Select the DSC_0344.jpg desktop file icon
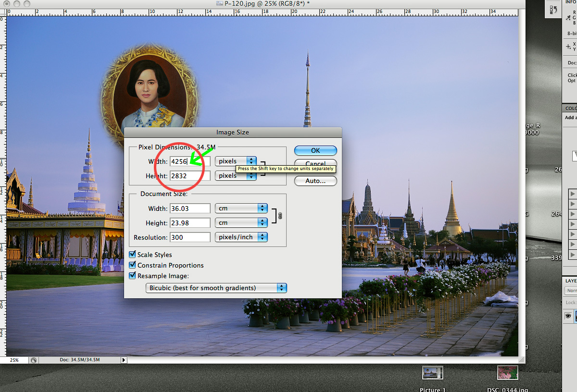Screen dimensions: 577x392 pos(507,373)
